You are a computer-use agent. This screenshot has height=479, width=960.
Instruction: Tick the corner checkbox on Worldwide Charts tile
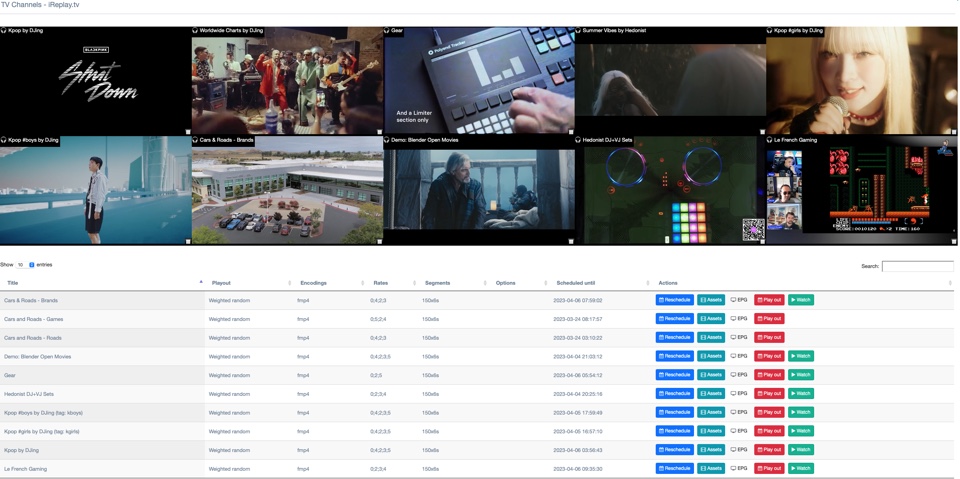(380, 132)
